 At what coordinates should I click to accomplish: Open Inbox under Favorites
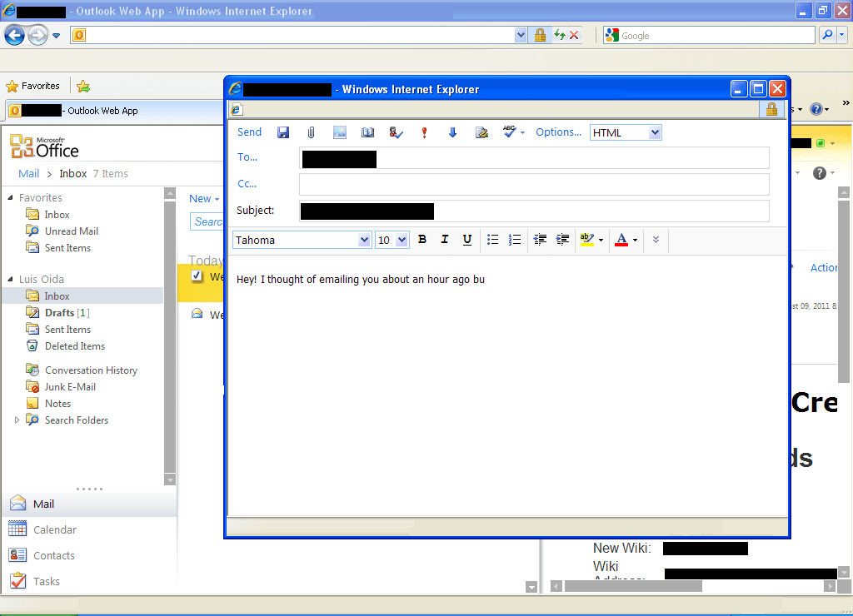pos(57,214)
